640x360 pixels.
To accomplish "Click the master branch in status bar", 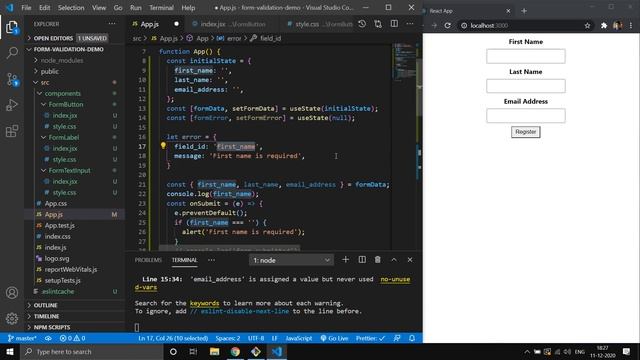I will point(22,338).
